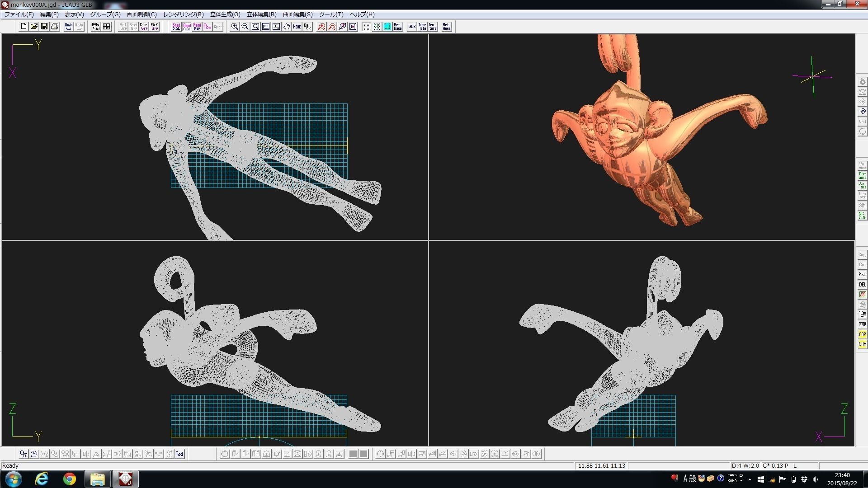Screen dimensions: 868x488
Task: Toggle the NUM yellow button
Action: click(862, 344)
